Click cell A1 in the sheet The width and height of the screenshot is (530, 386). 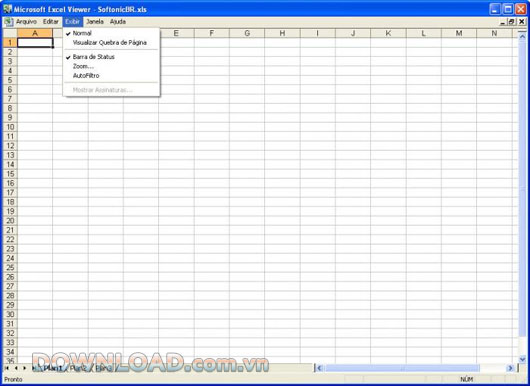35,43
